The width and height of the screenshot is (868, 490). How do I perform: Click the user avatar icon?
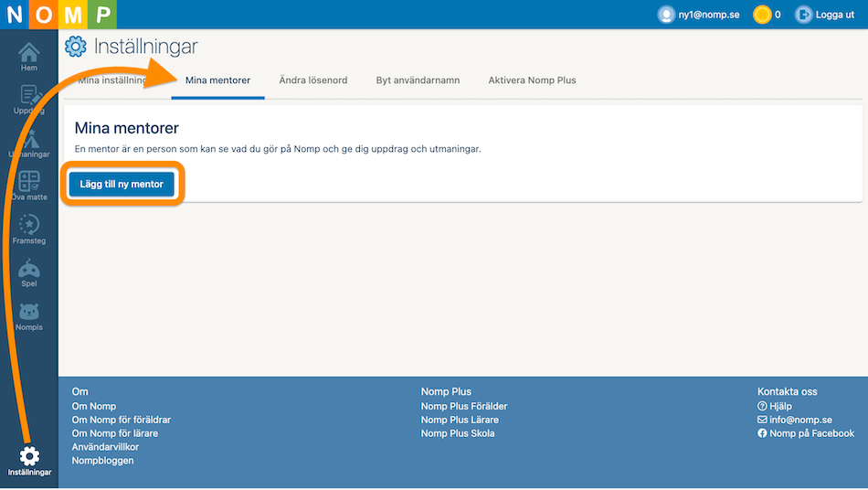pos(666,15)
